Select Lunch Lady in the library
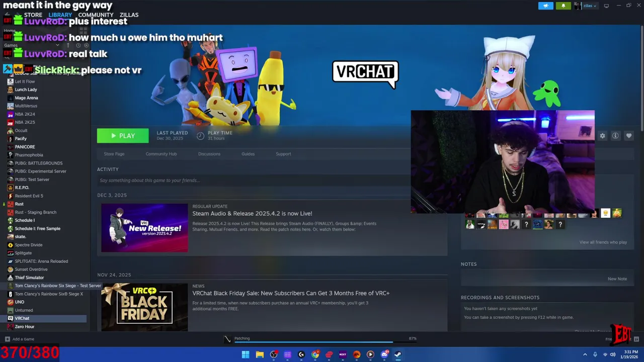Image resolution: width=644 pixels, height=362 pixels. coord(26,89)
